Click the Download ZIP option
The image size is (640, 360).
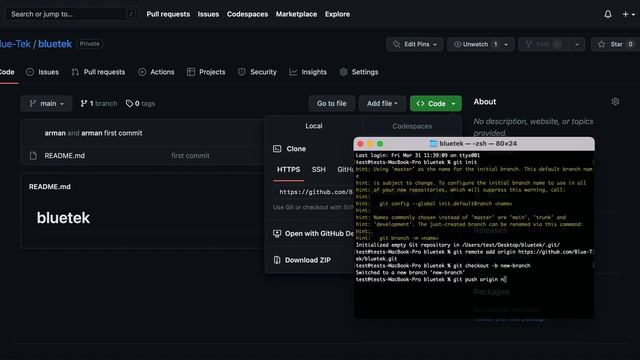(x=308, y=260)
